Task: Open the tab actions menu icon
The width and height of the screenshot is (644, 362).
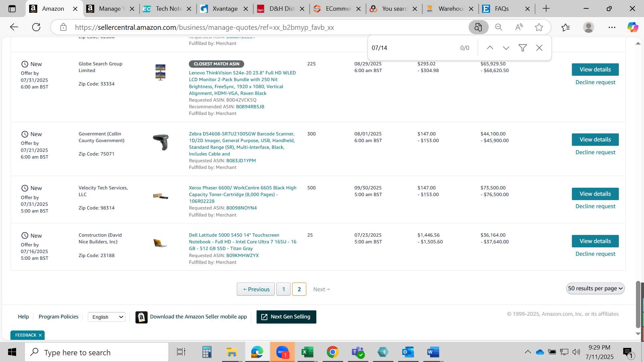Action: coord(12,9)
